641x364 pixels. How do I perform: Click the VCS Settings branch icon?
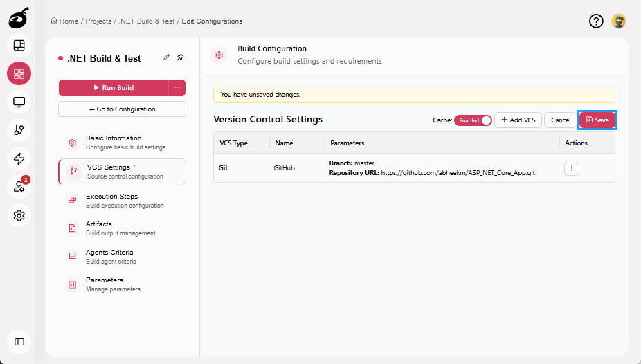tap(73, 172)
